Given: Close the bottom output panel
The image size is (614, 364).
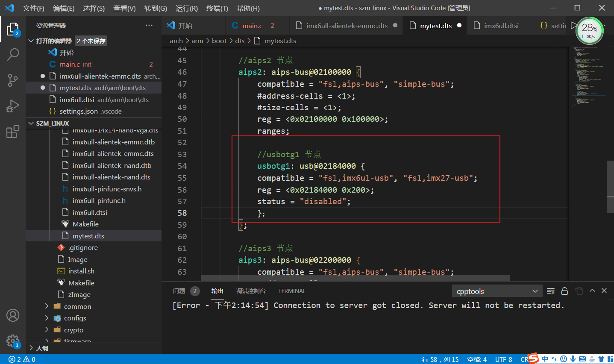Looking at the screenshot, I should (604, 291).
